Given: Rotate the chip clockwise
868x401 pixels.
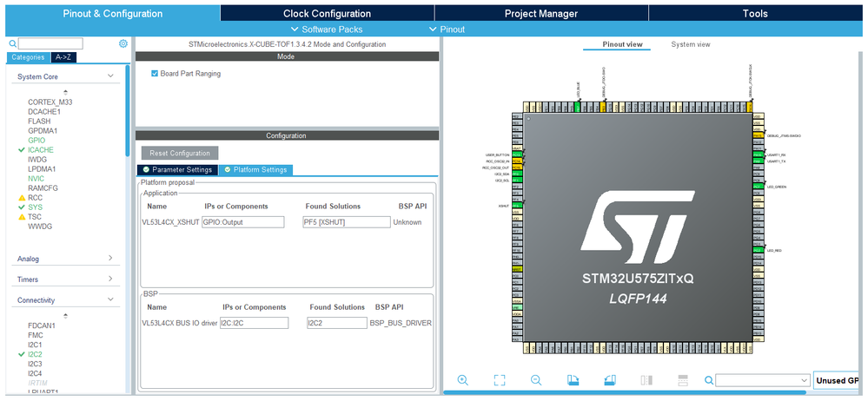Looking at the screenshot, I should point(573,380).
